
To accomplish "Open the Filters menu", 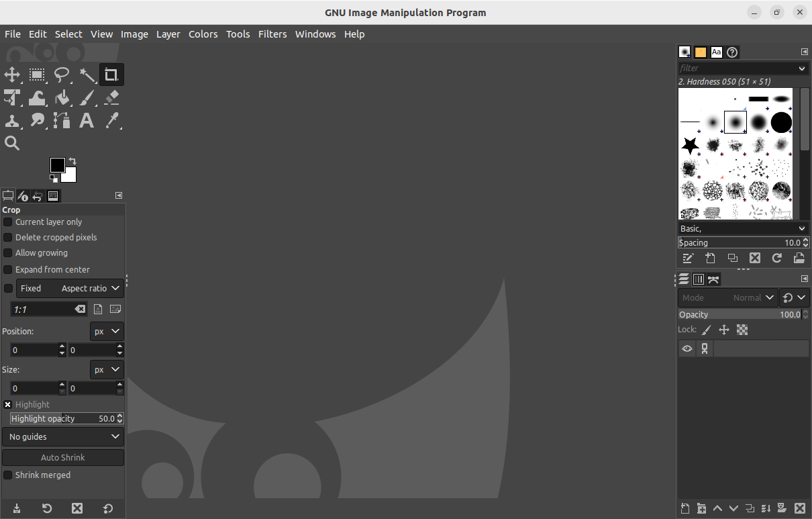I will pos(272,34).
